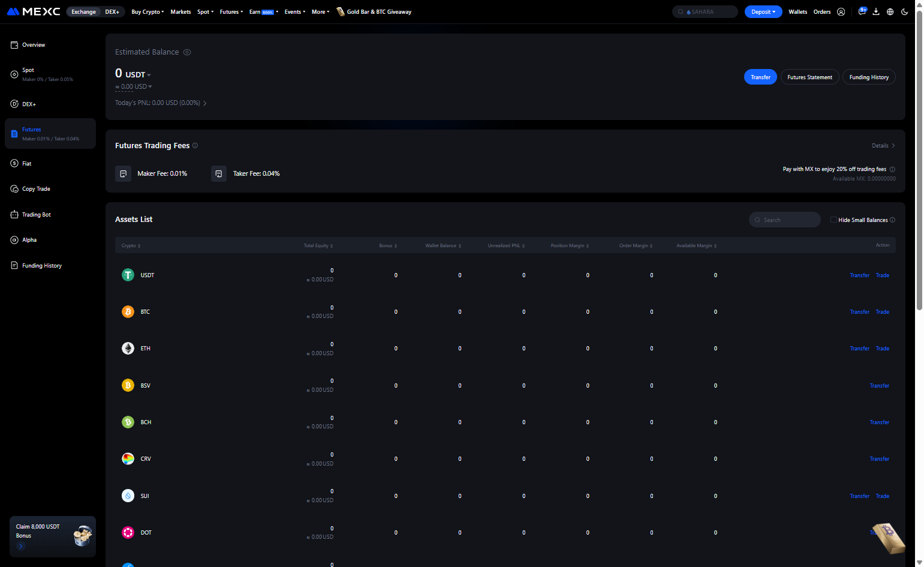924x567 pixels.
Task: Click the page vertical scrollbar
Action: coord(920,161)
